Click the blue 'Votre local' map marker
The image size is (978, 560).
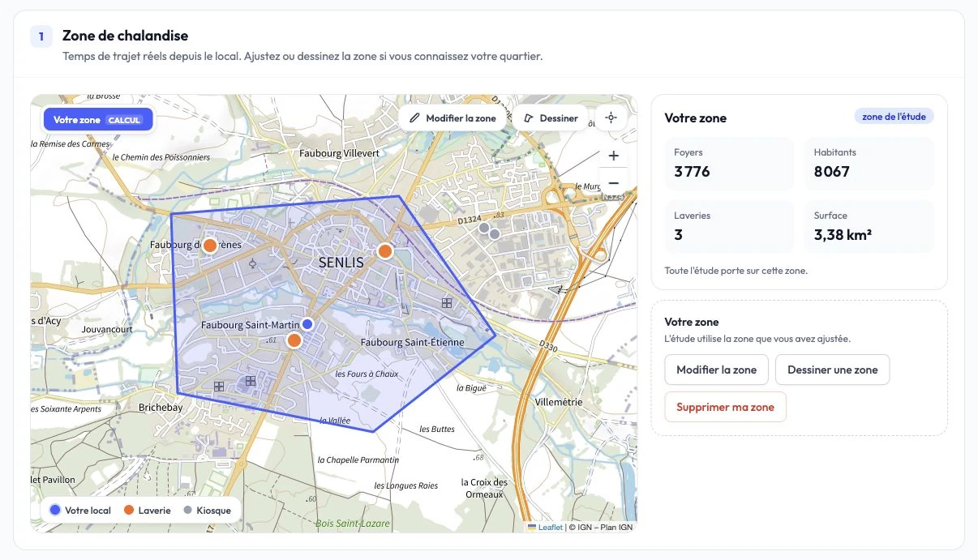[x=308, y=324]
